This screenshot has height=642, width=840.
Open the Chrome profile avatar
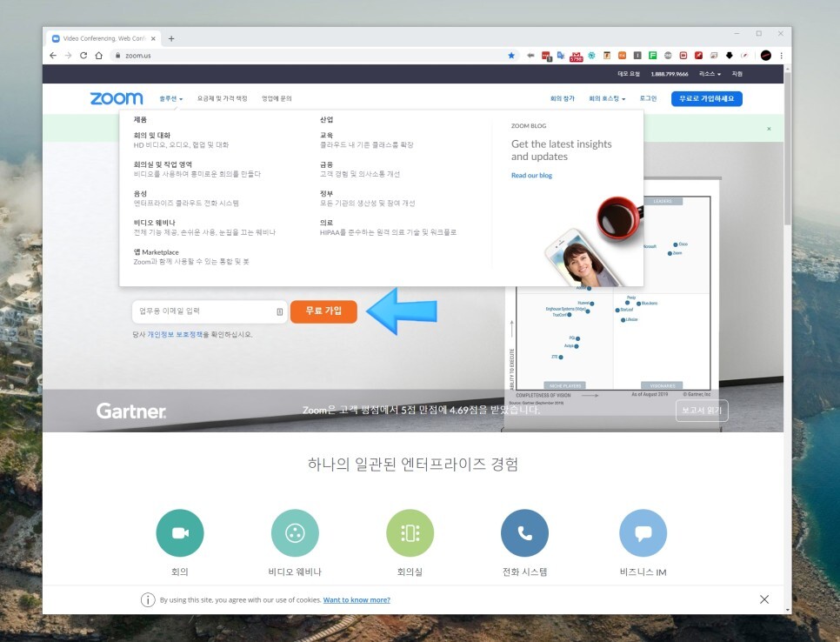[765, 55]
